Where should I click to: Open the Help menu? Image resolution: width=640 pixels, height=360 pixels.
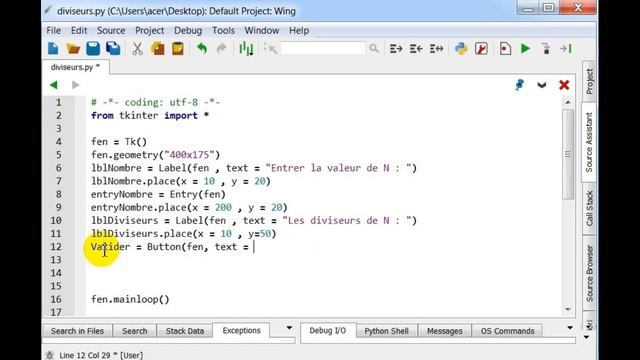299,31
